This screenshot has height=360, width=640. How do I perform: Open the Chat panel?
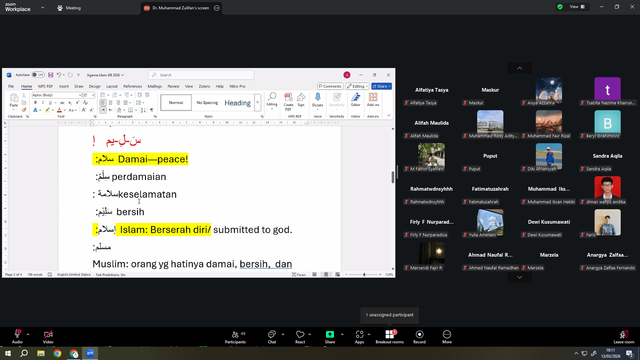272,336
